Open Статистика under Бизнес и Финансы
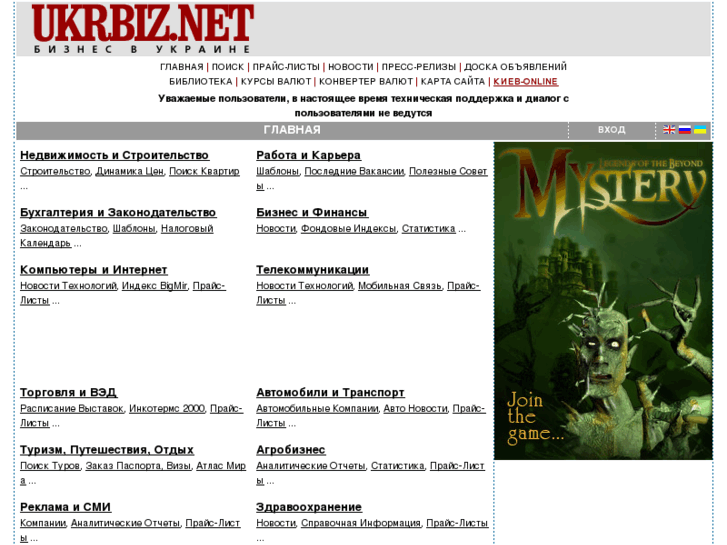727x545 pixels. coord(428,229)
